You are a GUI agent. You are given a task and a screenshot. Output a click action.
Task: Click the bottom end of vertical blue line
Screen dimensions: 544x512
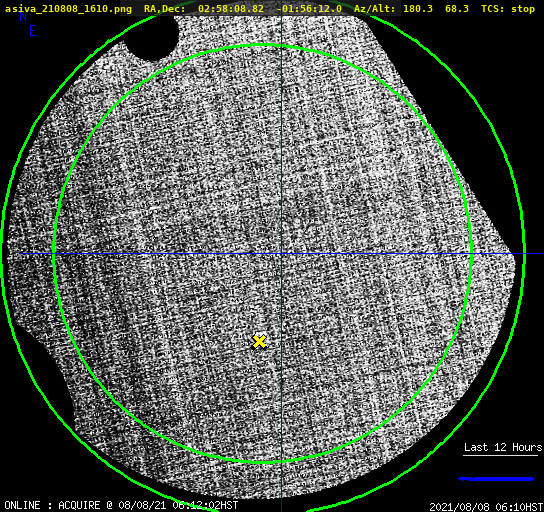click(281, 509)
